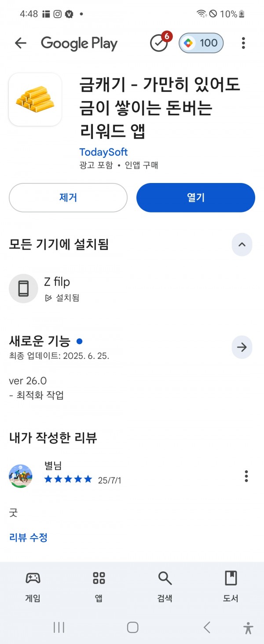Tap the back arrow in header
Image resolution: width=264 pixels, height=644 pixels.
pos(21,43)
